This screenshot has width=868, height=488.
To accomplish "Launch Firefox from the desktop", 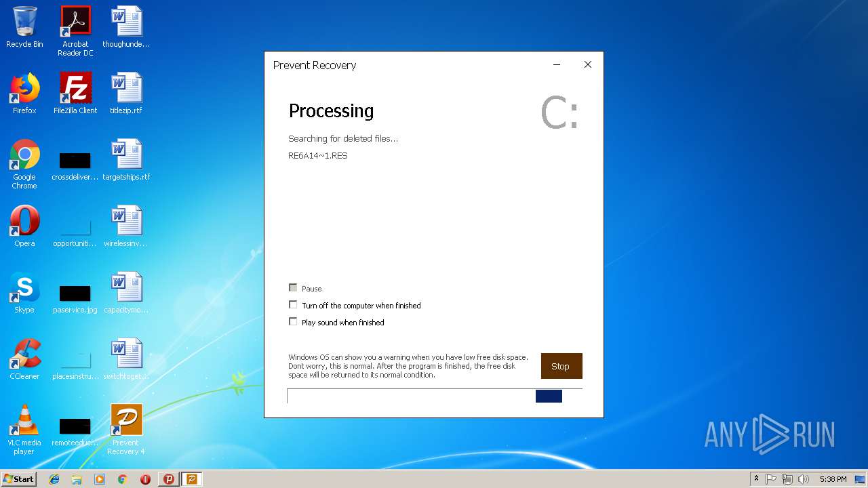I will (24, 94).
